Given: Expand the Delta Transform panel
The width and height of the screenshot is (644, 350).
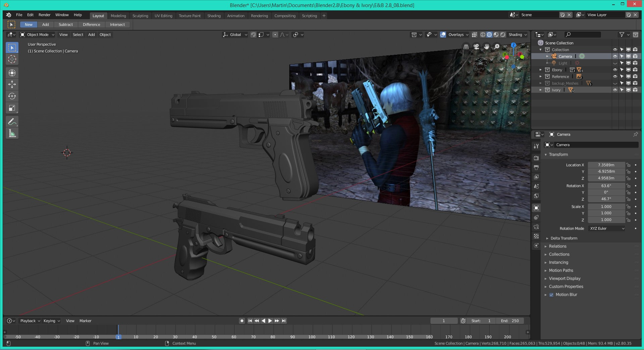Looking at the screenshot, I should pos(564,238).
